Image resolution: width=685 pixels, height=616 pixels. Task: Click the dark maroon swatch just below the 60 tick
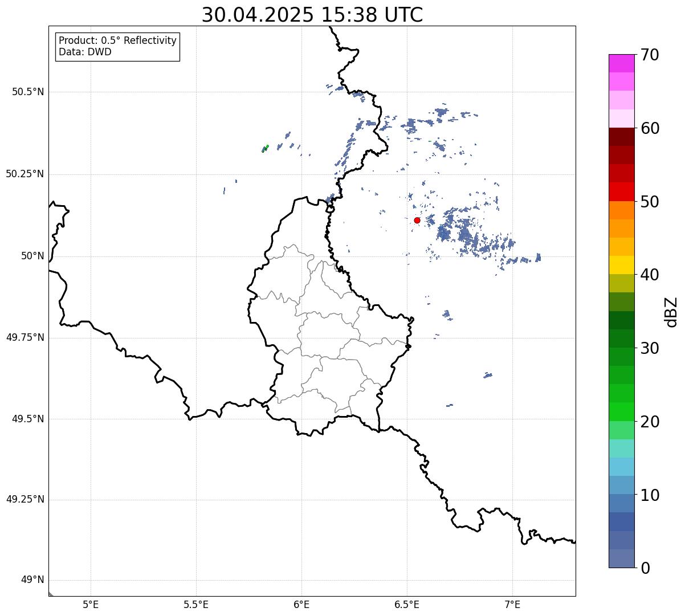621,137
